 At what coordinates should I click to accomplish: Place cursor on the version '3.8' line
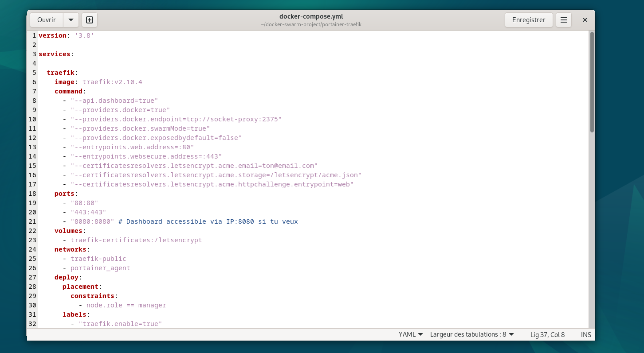click(x=67, y=35)
